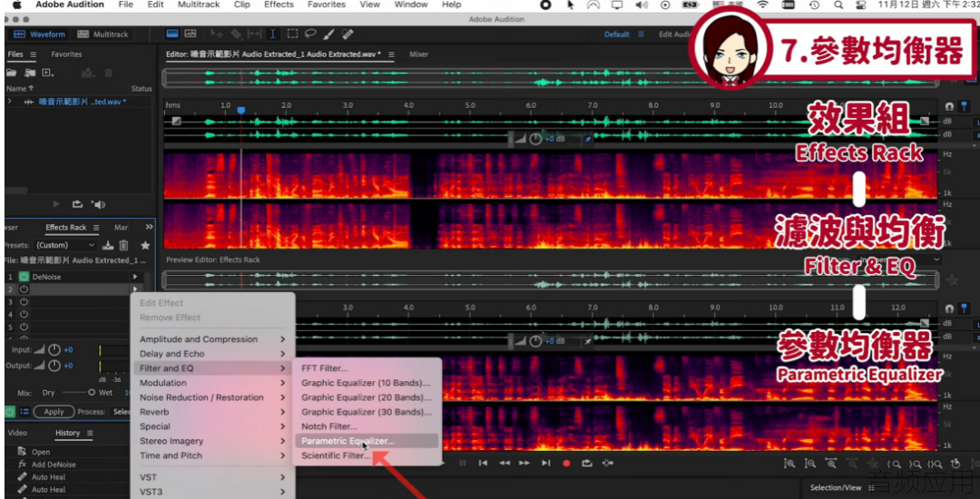Viewport: 980px width, 499px height.
Task: Click the Apply button
Action: pos(54,412)
